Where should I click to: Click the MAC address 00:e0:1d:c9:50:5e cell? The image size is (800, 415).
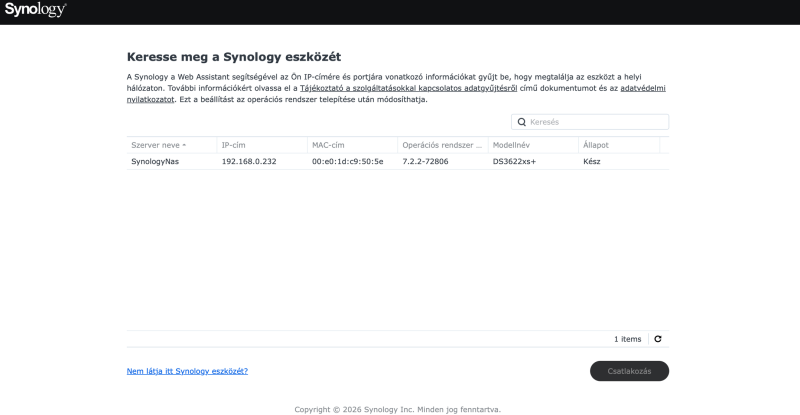pos(347,161)
